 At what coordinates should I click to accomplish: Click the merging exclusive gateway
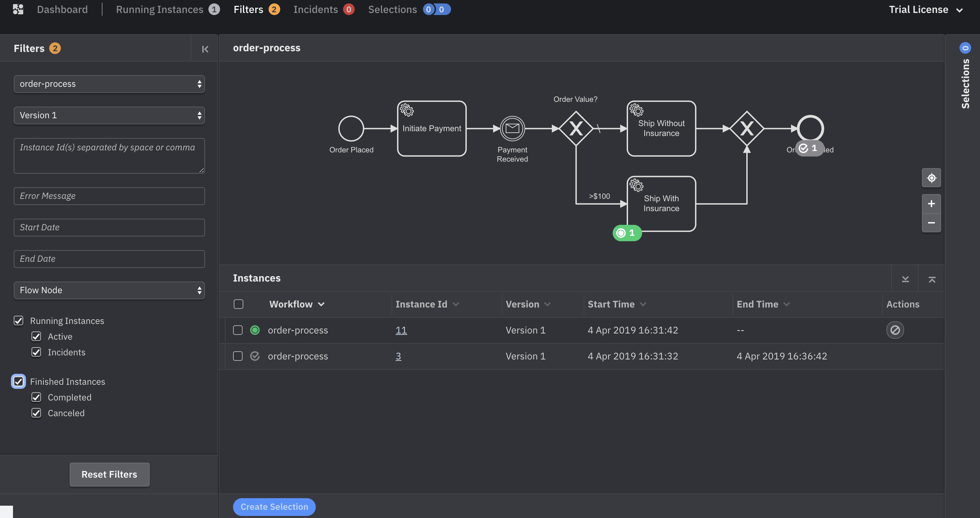tap(746, 128)
